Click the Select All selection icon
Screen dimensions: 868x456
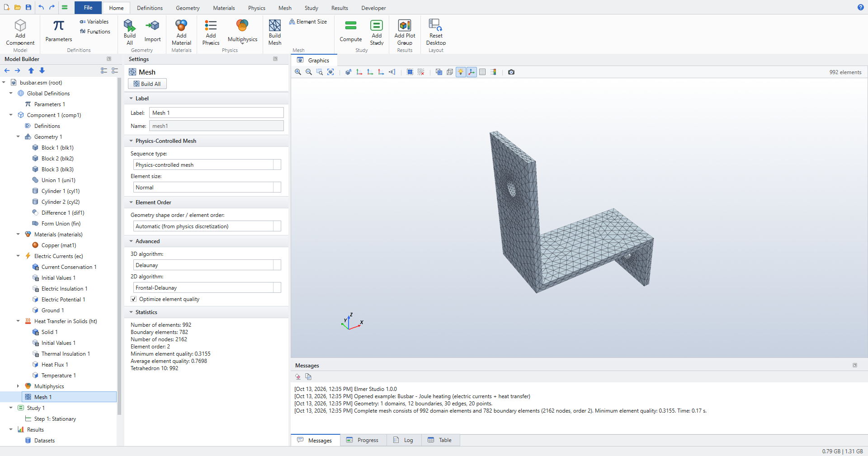(410, 72)
